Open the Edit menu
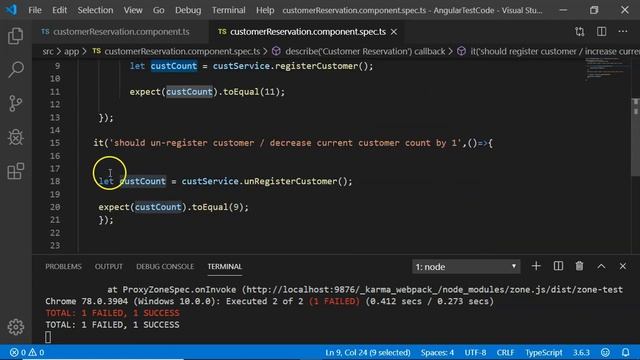This screenshot has height=360, width=640. click(x=59, y=10)
